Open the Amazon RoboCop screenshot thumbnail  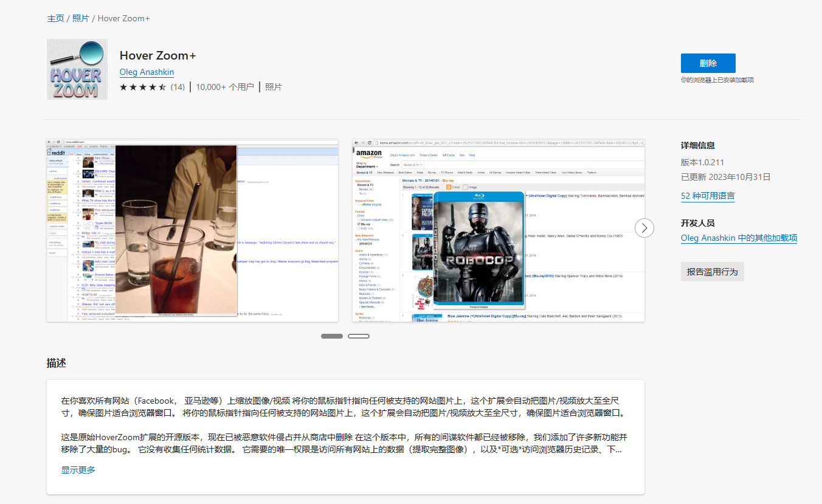tap(499, 230)
